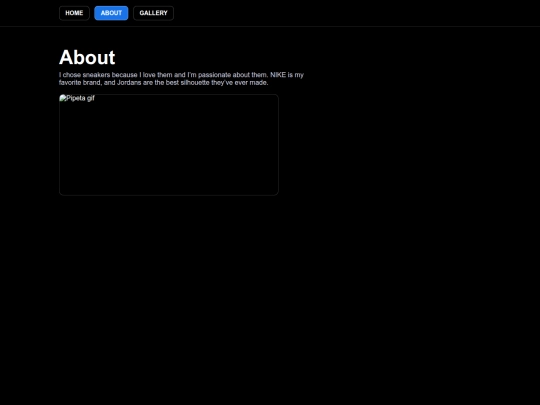The width and height of the screenshot is (540, 405).
Task: Click the About page heading
Action: tap(87, 57)
